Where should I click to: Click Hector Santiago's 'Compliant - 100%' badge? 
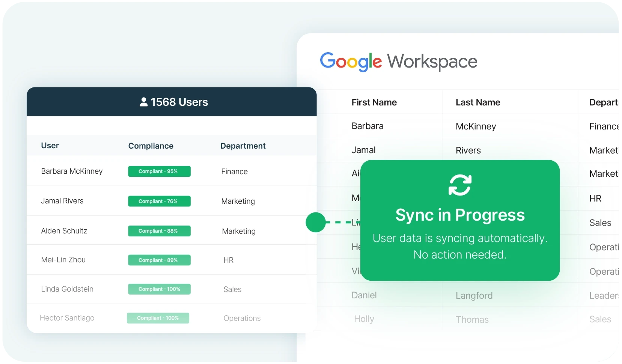pos(158,318)
